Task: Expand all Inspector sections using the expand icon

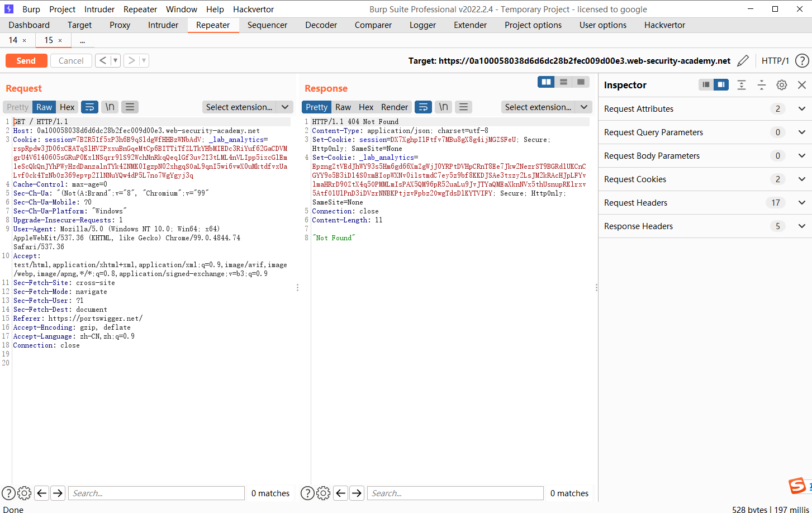Action: pos(741,84)
